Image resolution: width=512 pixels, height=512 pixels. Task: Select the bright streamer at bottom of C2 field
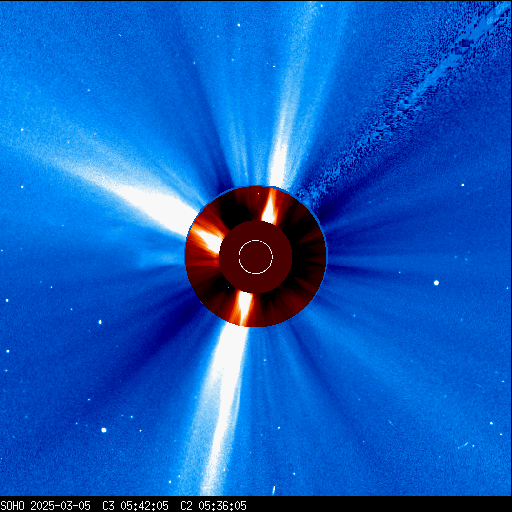(245, 308)
